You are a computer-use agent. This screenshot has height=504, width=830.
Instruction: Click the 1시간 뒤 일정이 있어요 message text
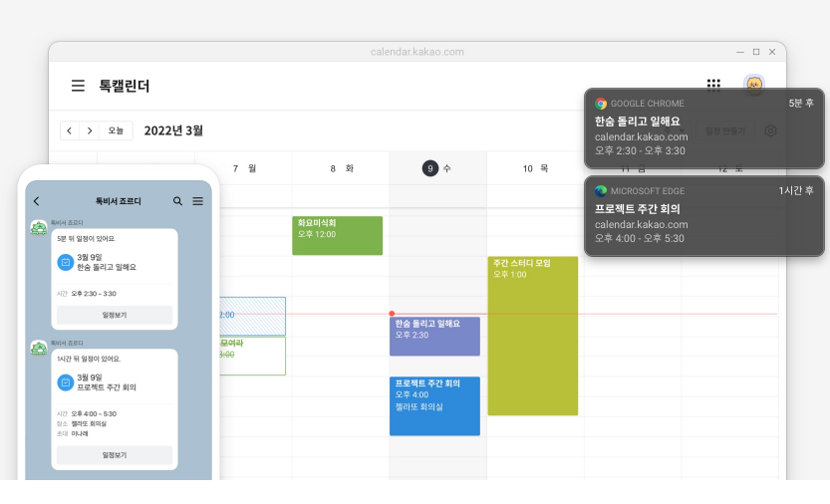[89, 359]
